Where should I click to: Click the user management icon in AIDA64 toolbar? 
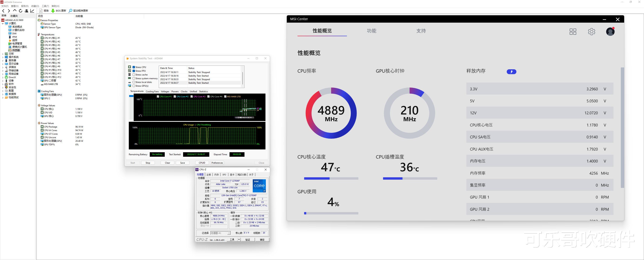pyautogui.click(x=26, y=11)
